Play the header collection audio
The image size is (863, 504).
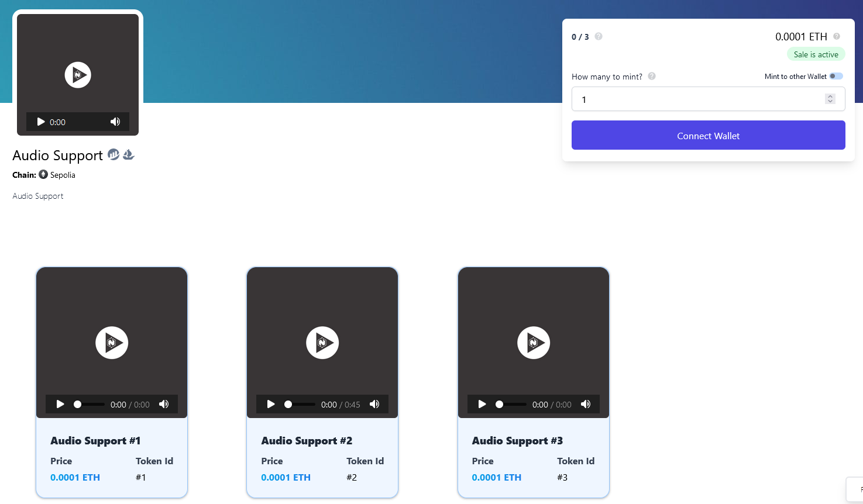pyautogui.click(x=41, y=122)
